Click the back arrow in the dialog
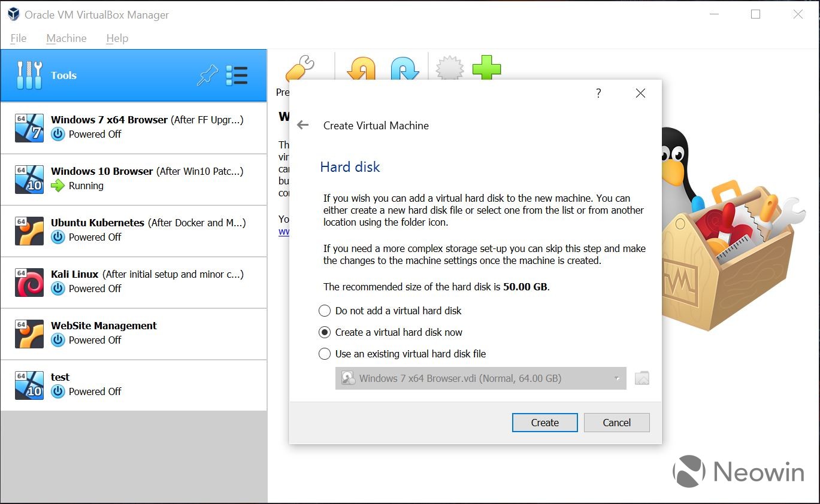The width and height of the screenshot is (820, 504). [x=303, y=125]
